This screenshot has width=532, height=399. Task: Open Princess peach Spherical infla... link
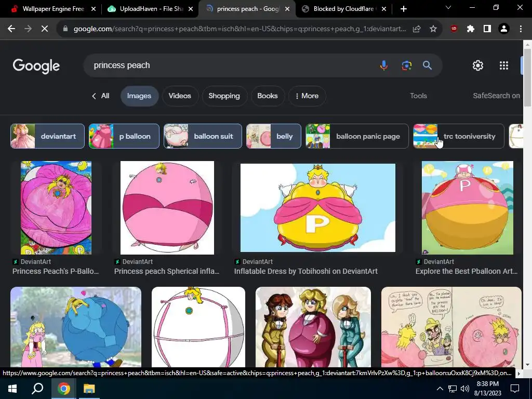(x=167, y=271)
